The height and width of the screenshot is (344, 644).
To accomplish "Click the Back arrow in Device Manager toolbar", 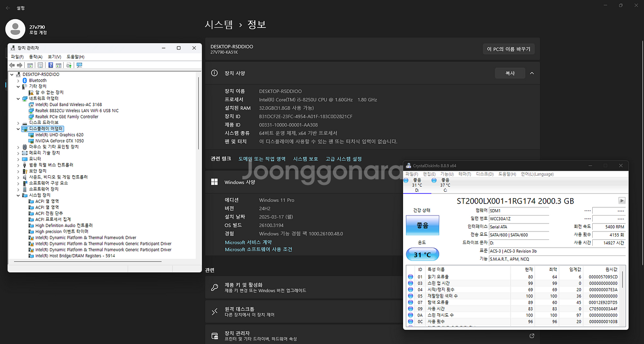I will [x=12, y=65].
